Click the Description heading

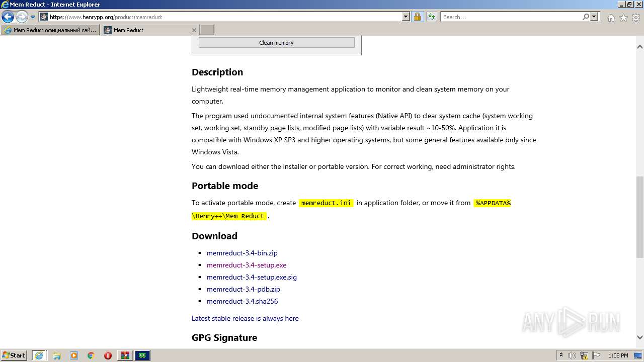[x=217, y=72]
